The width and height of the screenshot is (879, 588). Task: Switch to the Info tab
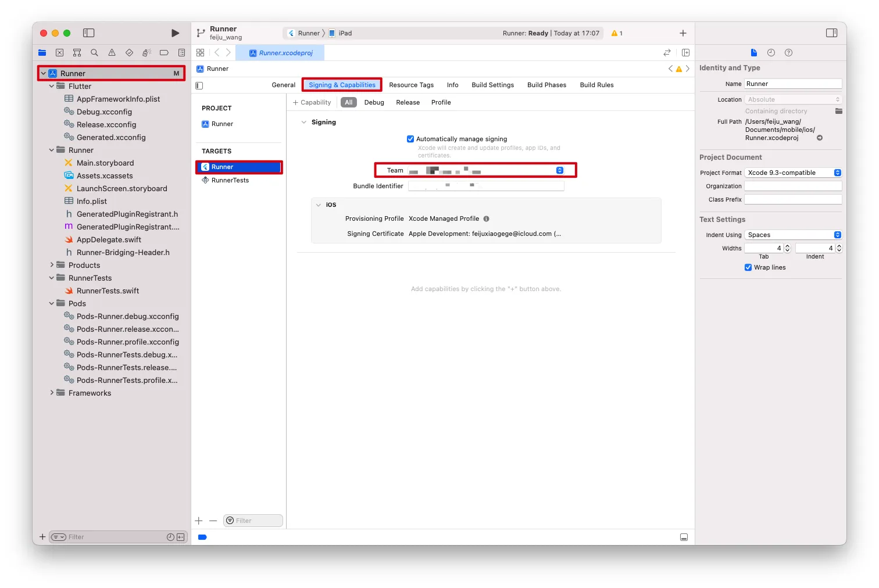point(453,85)
